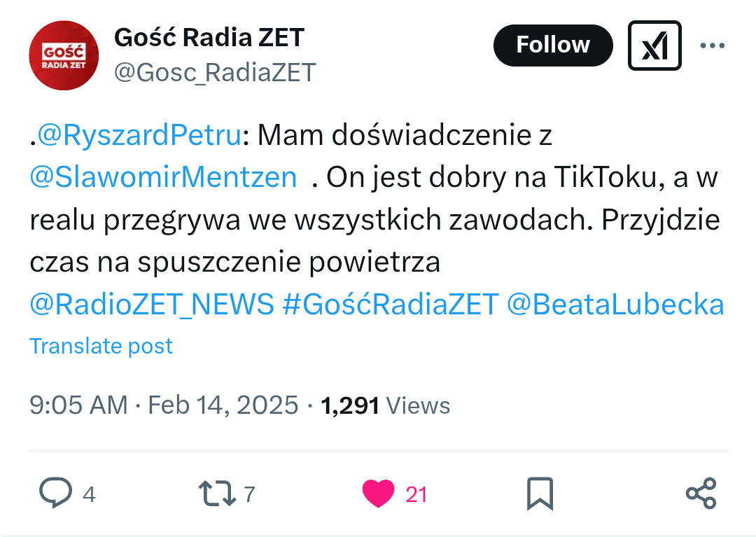756x537 pixels.
Task: Open the three-dot more options menu
Action: coord(712,46)
